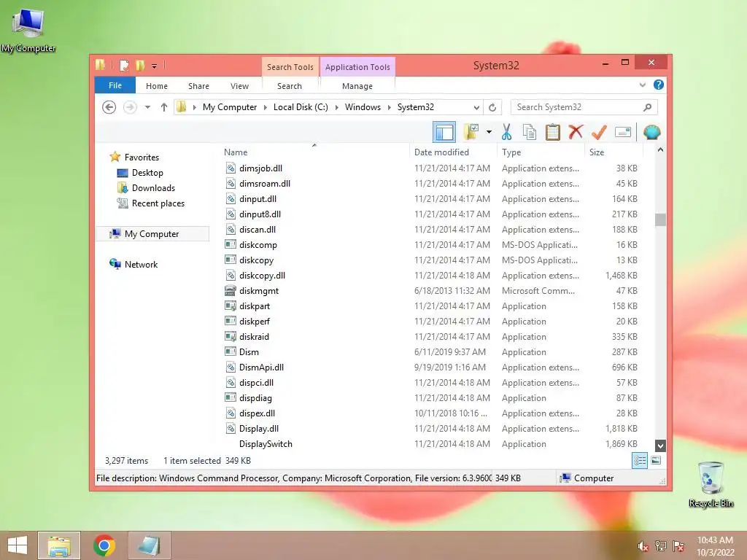The width and height of the screenshot is (747, 560).
Task: Open the folder options dropdown arrow
Action: pyautogui.click(x=489, y=133)
